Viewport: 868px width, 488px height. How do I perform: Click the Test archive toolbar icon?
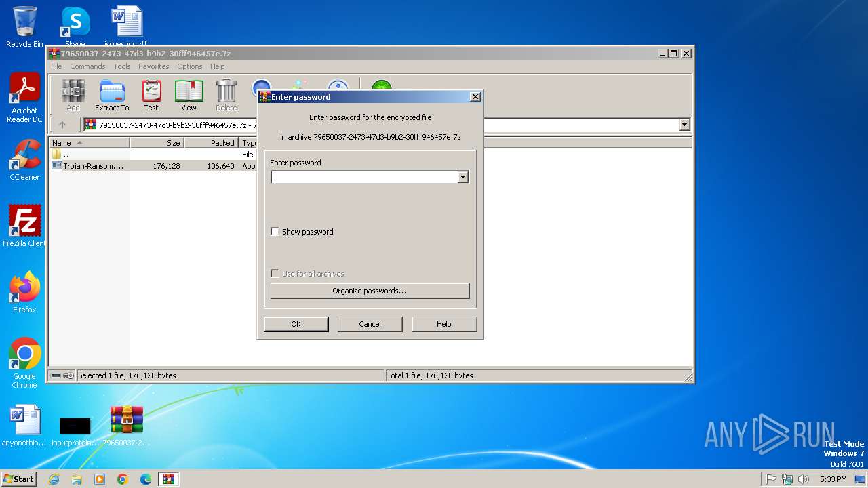(151, 96)
